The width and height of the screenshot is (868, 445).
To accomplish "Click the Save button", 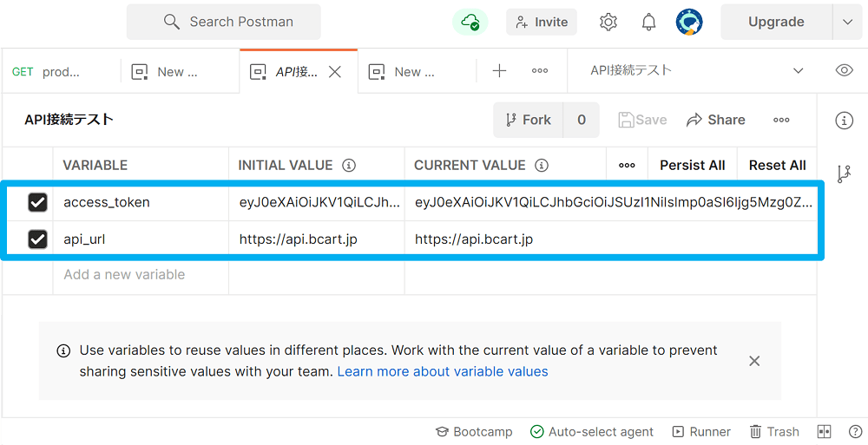I will click(642, 120).
